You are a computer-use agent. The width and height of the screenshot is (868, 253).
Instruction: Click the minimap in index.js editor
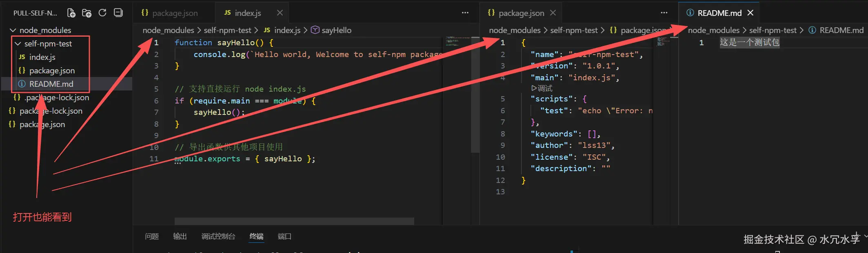456,41
